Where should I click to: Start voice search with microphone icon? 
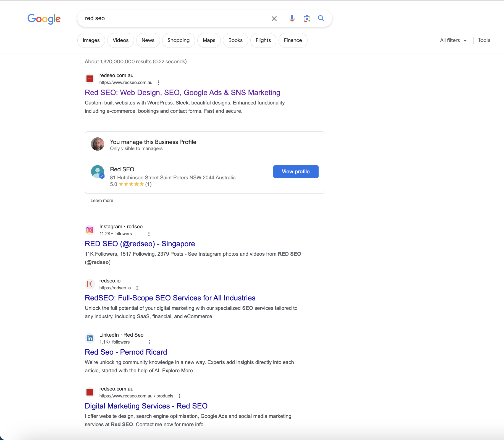pyautogui.click(x=292, y=19)
